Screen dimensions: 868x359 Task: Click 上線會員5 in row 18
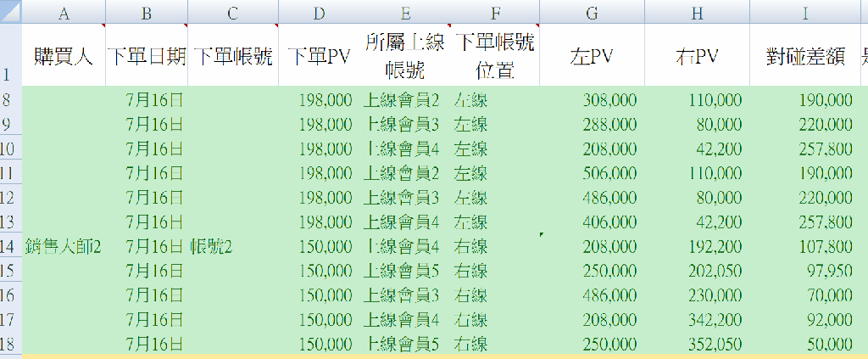401,344
